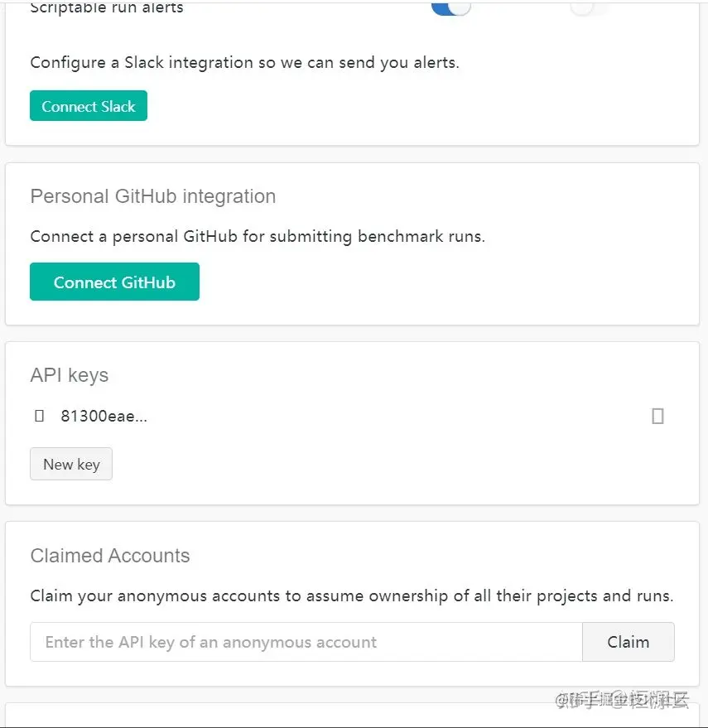
Task: Click the Scriptable run alerts label
Action: point(107,8)
